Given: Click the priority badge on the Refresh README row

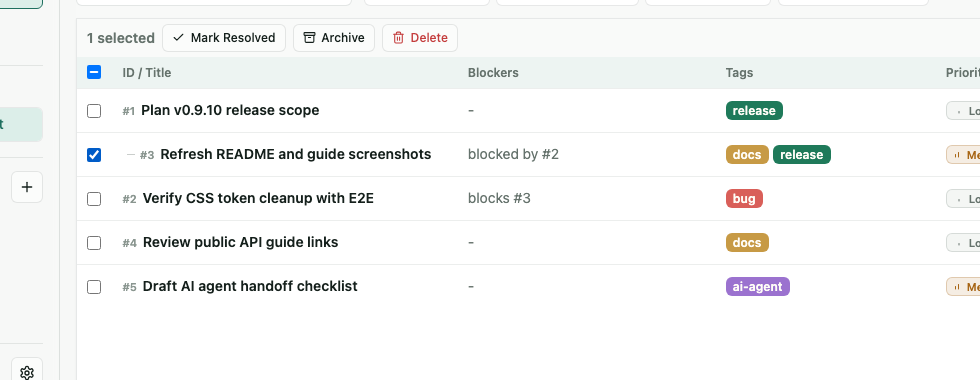Looking at the screenshot, I should pyautogui.click(x=963, y=154).
